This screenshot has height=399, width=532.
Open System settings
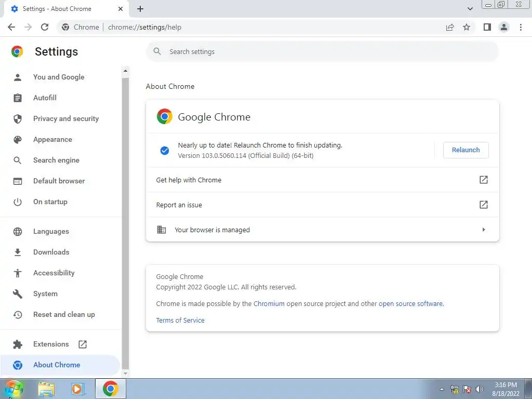click(x=45, y=294)
